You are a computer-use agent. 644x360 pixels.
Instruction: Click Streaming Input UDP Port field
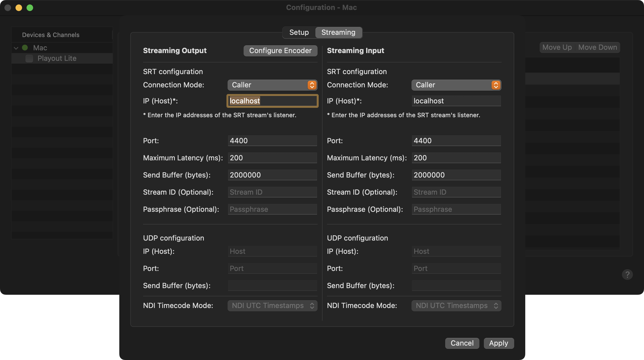point(456,268)
